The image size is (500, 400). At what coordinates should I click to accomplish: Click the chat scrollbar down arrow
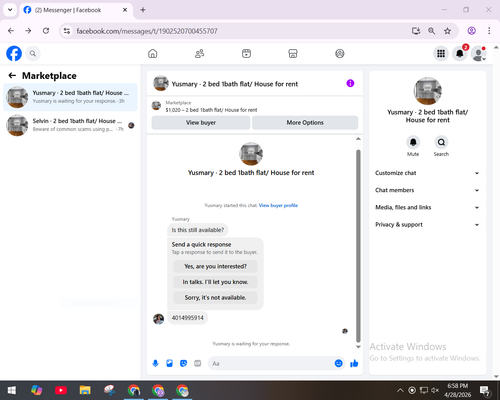click(x=358, y=347)
